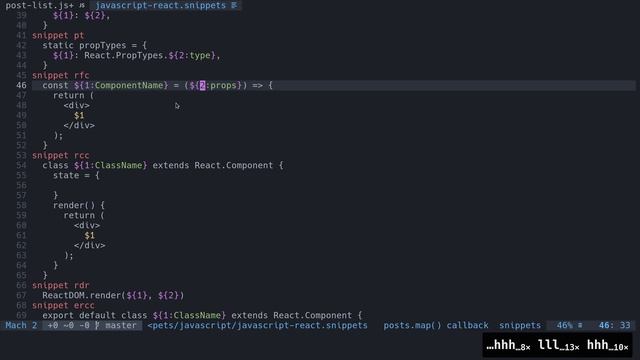Click 'ComponentName' placeholder on line 46
The height and width of the screenshot is (360, 640).
tap(129, 85)
